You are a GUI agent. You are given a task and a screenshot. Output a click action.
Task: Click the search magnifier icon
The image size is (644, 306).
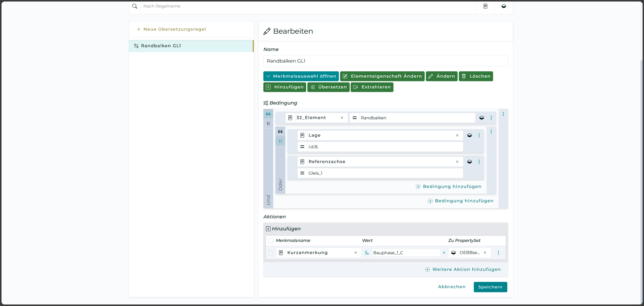(135, 6)
